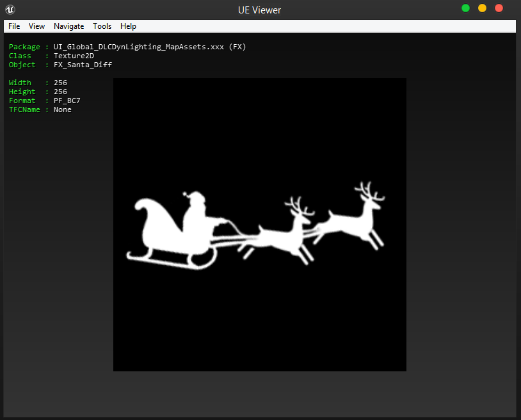Click the FX_Santa_Diff object name
This screenshot has height=420, width=521.
(83, 65)
